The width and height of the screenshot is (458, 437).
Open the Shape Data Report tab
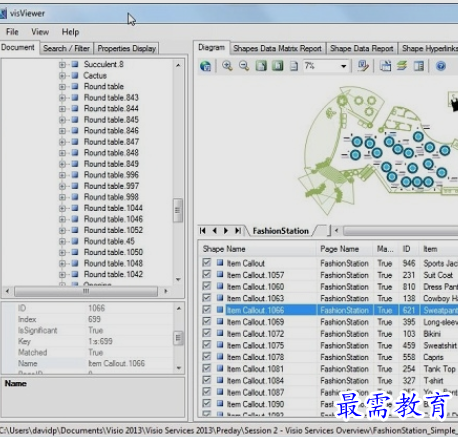tap(362, 49)
